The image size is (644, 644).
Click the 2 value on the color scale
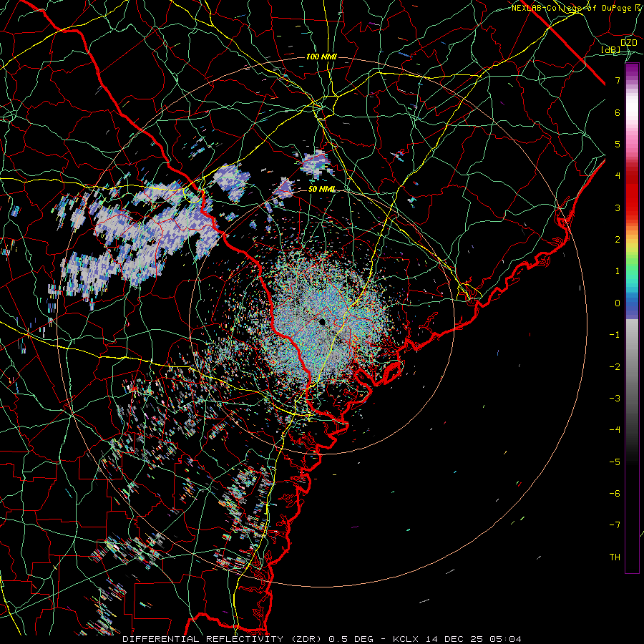pyautogui.click(x=618, y=240)
